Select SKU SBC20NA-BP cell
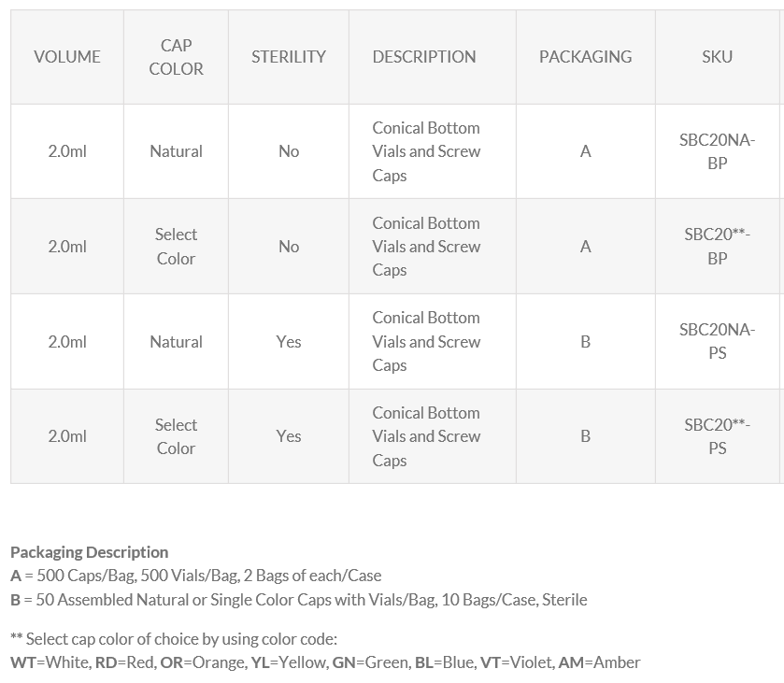Viewport: 784px width, 683px height. [x=717, y=151]
